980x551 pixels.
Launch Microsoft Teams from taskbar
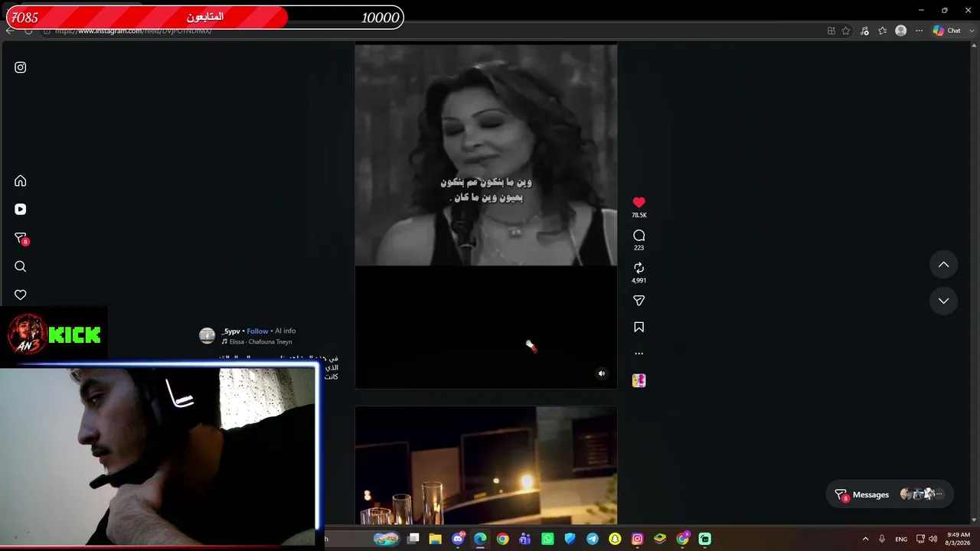click(x=524, y=539)
